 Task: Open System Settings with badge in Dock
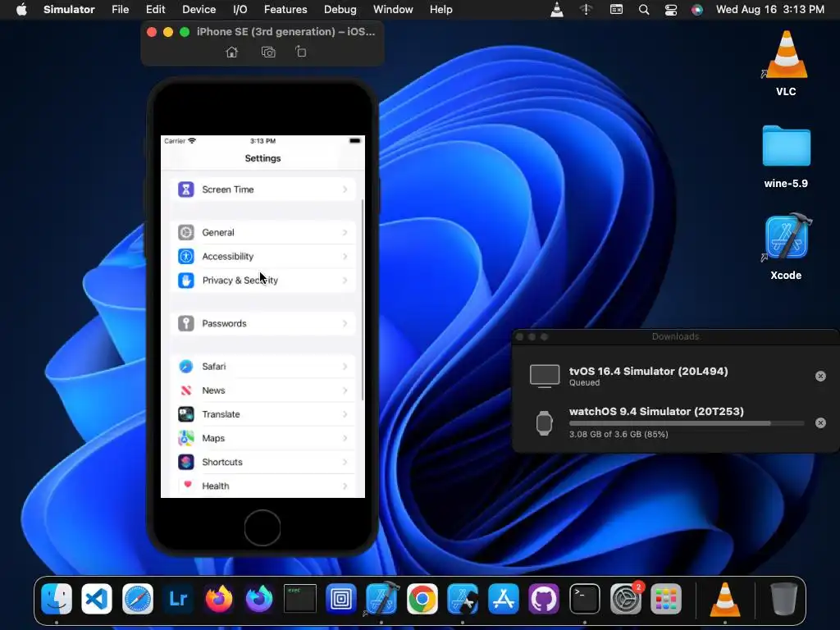[625, 598]
